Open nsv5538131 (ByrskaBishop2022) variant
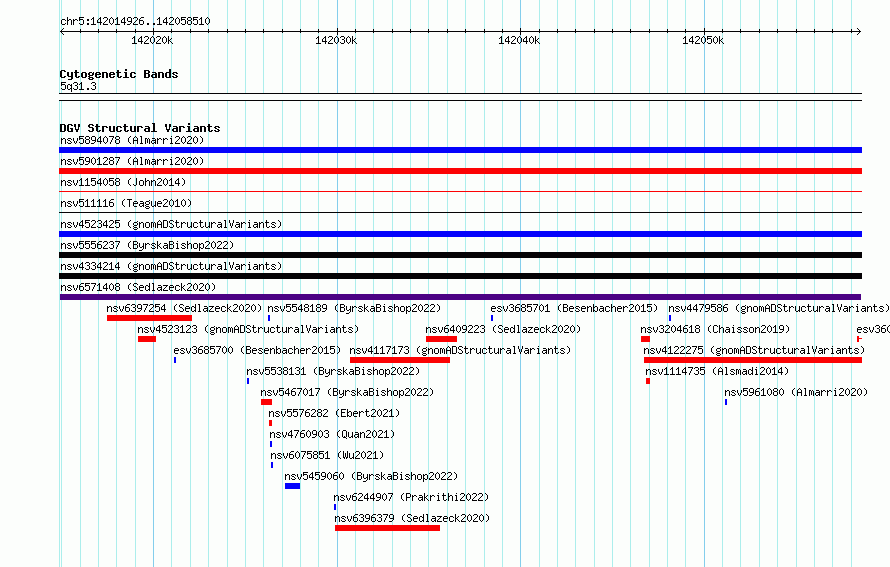 (x=333, y=371)
